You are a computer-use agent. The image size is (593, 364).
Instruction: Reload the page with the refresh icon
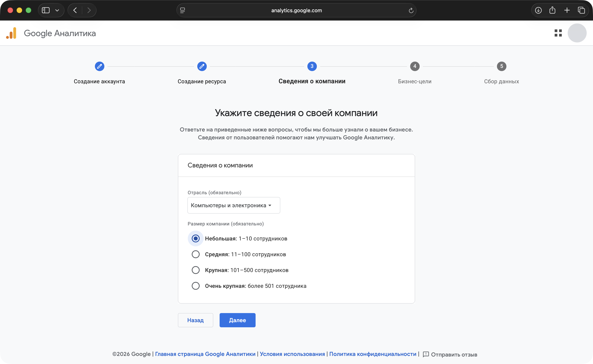[x=411, y=10]
